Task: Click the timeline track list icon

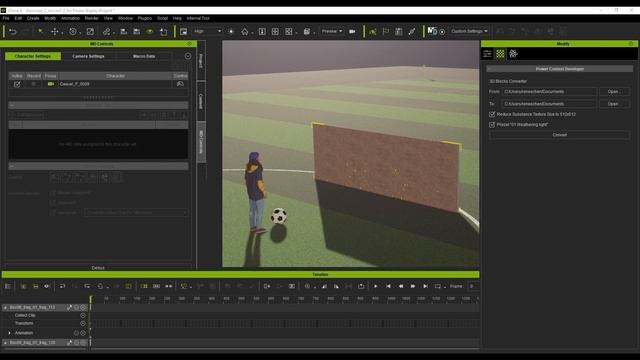Action: tap(8, 287)
